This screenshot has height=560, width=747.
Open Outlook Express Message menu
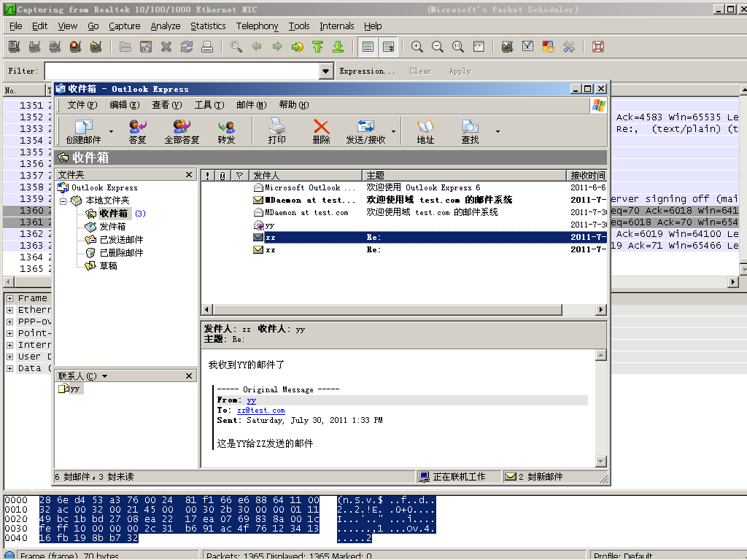click(x=252, y=105)
